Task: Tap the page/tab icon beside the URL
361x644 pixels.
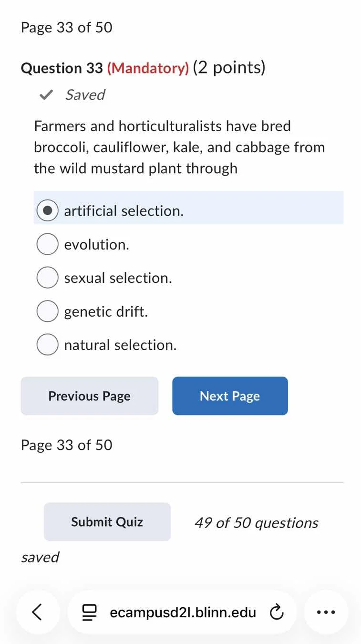Action: point(89,612)
